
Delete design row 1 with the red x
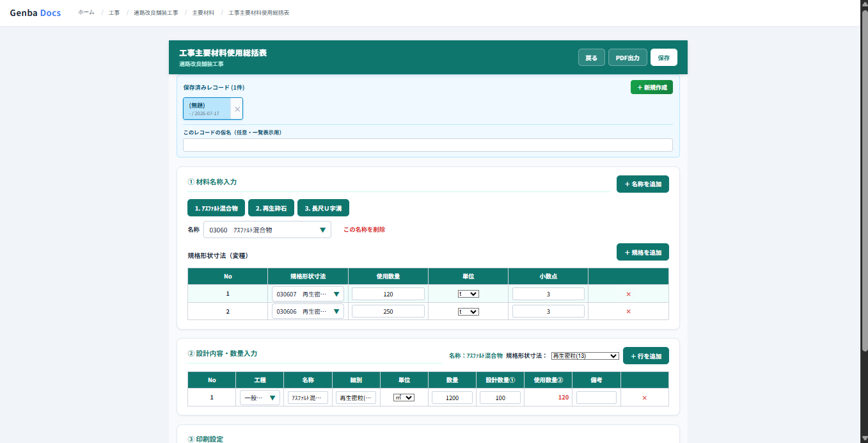[x=644, y=398]
